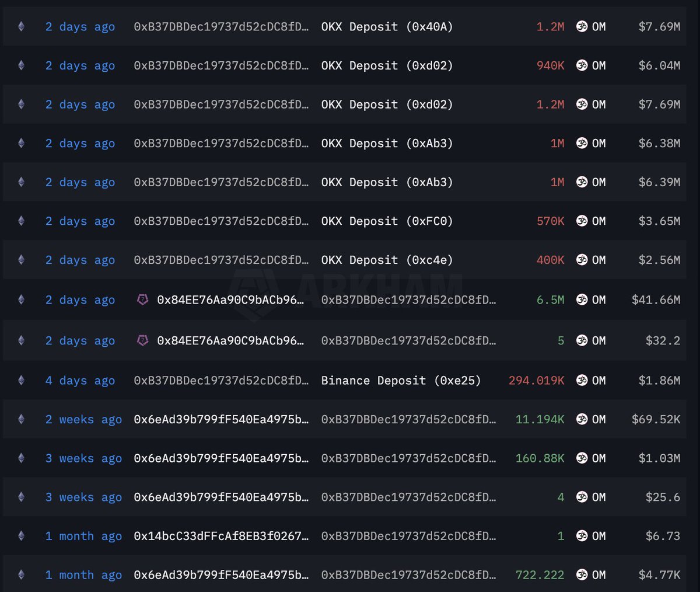The image size is (700, 592).
Task: Click '2 days ago' timestamp in 400K row
Action: [80, 260]
